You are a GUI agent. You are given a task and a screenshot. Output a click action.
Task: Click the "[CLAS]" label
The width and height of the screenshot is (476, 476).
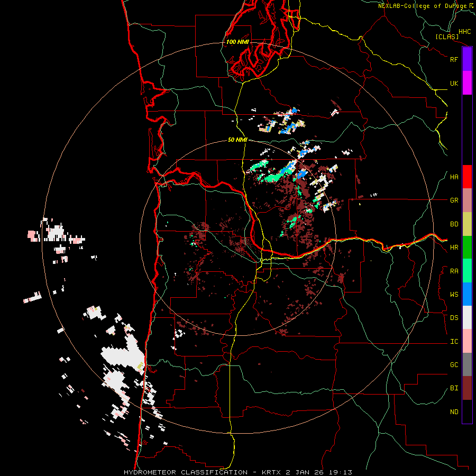click(447, 37)
